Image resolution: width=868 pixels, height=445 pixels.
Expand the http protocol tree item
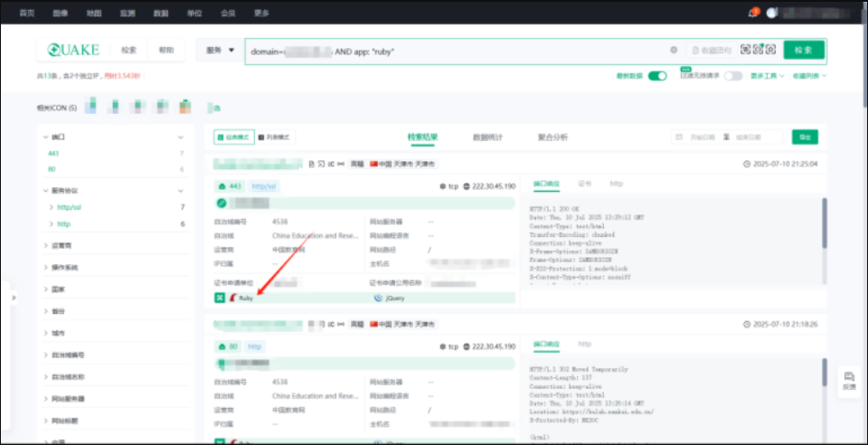click(x=51, y=224)
